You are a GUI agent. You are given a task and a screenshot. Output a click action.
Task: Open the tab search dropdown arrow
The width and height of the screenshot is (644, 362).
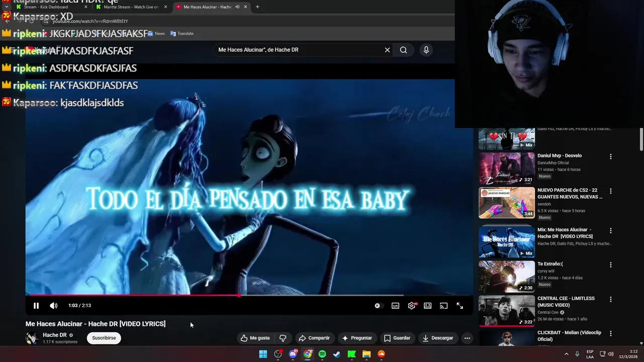click(x=6, y=7)
